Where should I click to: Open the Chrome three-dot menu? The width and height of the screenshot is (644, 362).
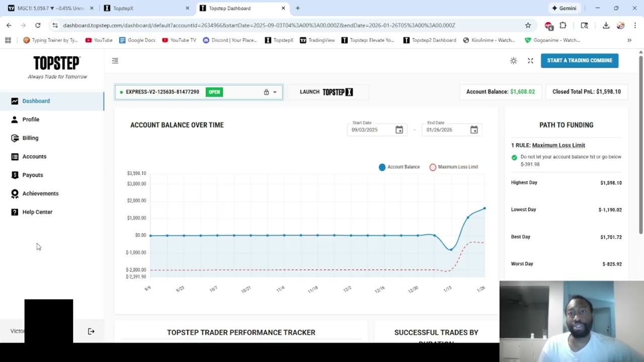[635, 25]
